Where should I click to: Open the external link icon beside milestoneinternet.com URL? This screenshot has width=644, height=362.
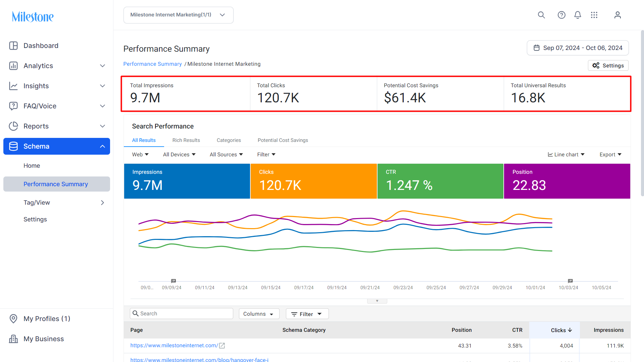coord(222,346)
